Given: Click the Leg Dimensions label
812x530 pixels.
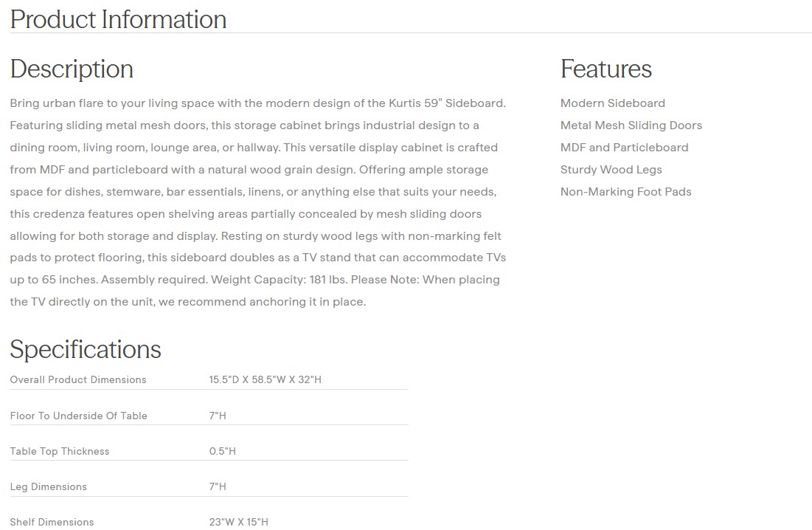Looking at the screenshot, I should click(48, 486).
